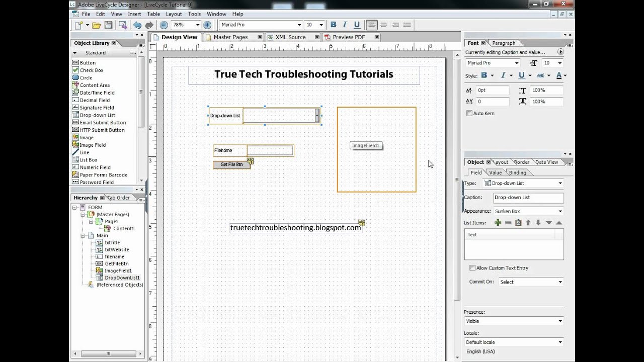This screenshot has width=644, height=362.
Task: Click the Font palette play arrow button
Action: [x=560, y=52]
